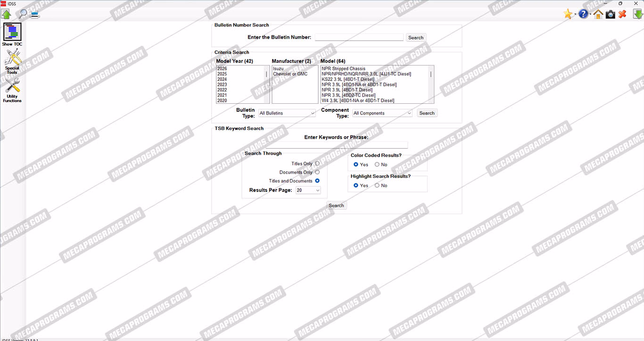Select the Titles and Documents radio button
Viewport: 644px width, 341px height.
[317, 181]
